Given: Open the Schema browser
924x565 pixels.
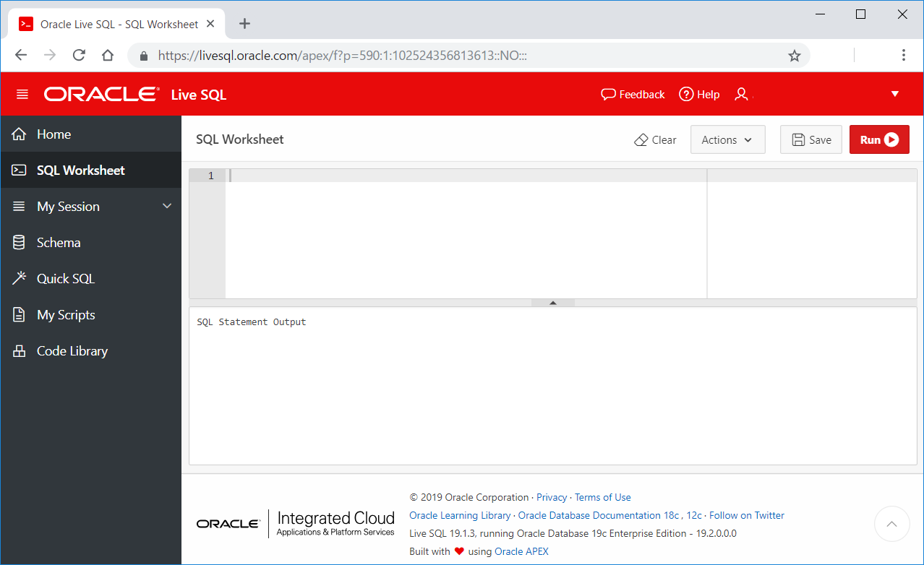Looking at the screenshot, I should click(x=56, y=242).
